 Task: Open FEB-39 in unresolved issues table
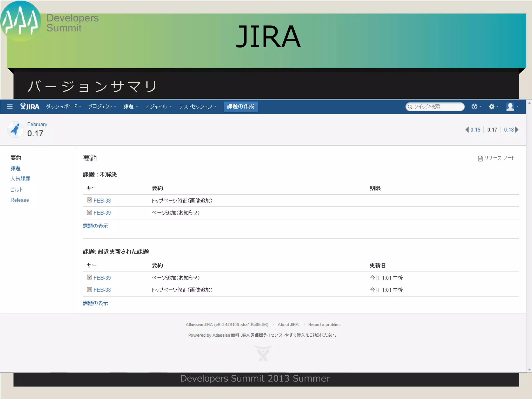(x=102, y=213)
